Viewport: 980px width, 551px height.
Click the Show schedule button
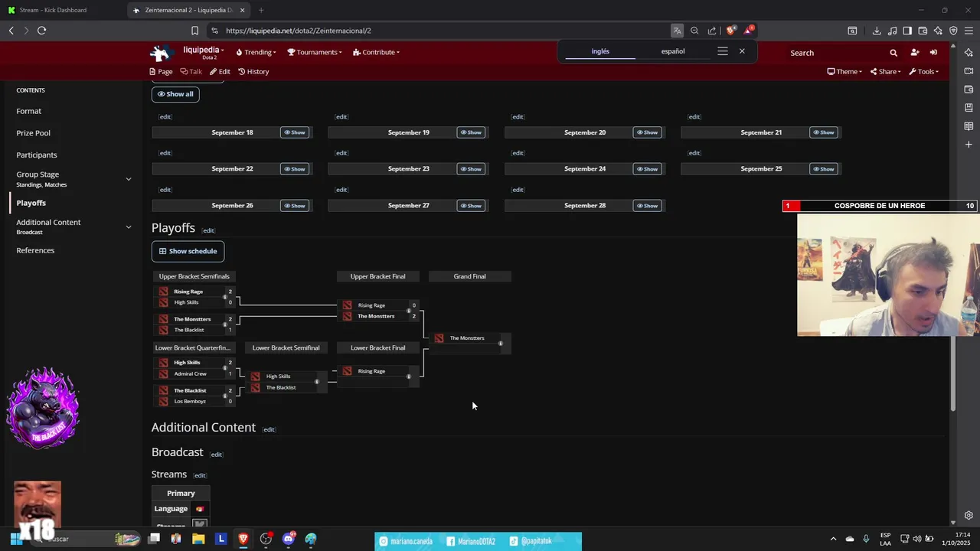pos(188,251)
